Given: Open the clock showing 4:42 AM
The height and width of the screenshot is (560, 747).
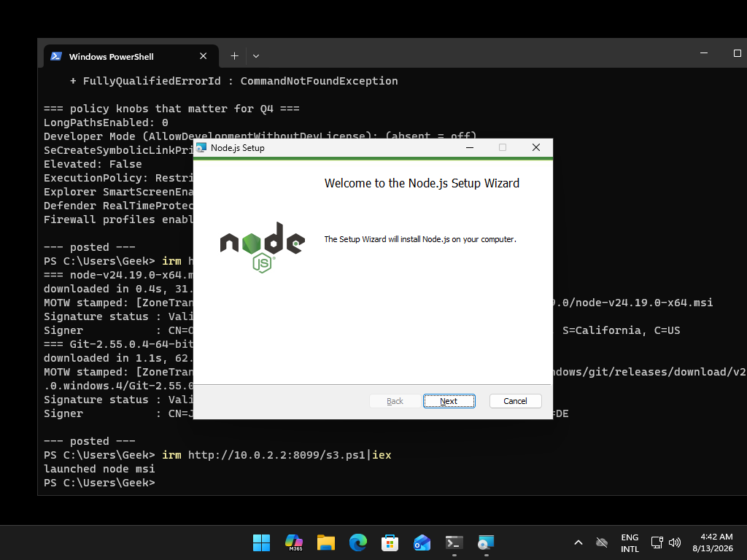Looking at the screenshot, I should [712, 542].
